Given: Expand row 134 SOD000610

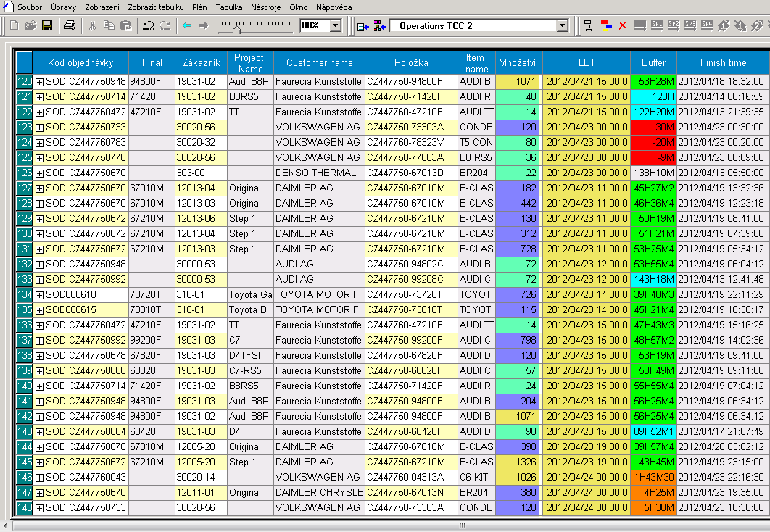Looking at the screenshot, I should click(x=39, y=295).
